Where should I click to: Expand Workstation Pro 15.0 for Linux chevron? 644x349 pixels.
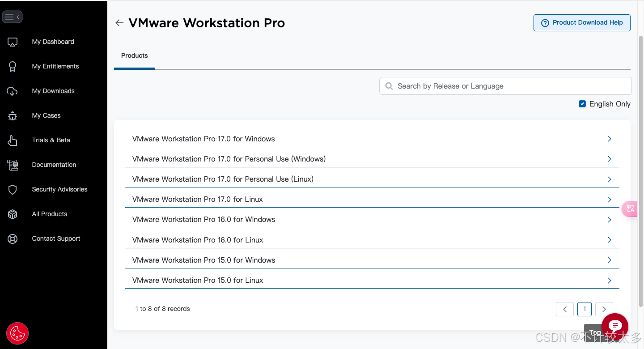609,281
